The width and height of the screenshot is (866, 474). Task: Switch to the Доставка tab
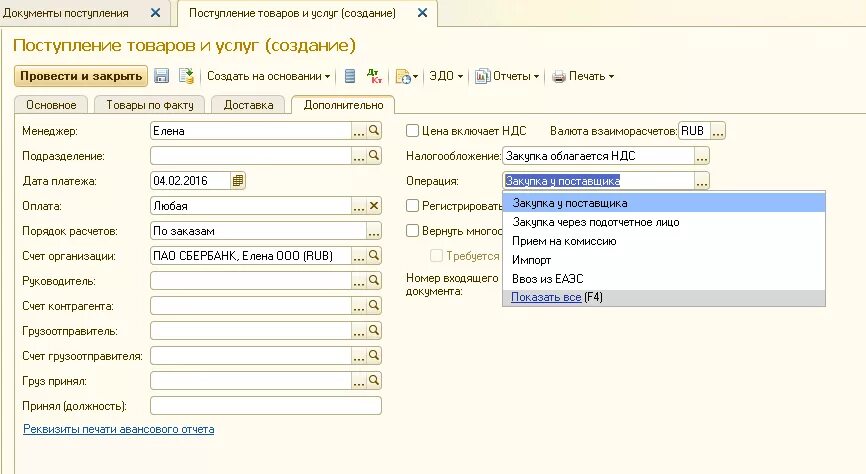[249, 105]
